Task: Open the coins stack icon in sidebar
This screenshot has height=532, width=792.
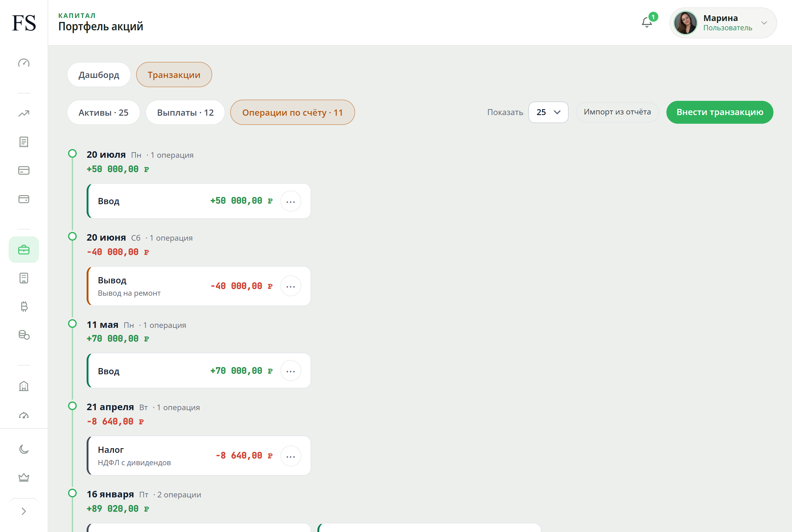Action: pyautogui.click(x=24, y=335)
